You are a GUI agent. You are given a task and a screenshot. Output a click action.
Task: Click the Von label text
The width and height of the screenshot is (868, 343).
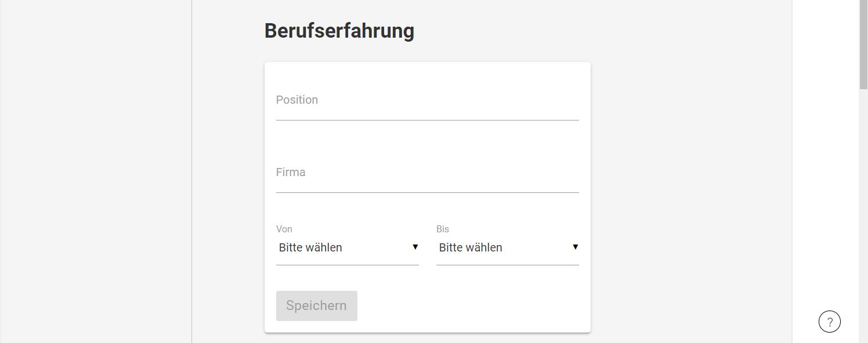click(x=284, y=229)
